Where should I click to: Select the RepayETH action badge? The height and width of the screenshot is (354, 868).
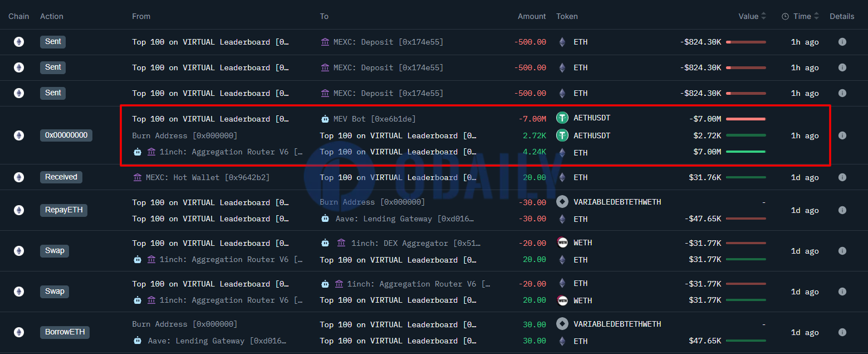click(x=63, y=210)
